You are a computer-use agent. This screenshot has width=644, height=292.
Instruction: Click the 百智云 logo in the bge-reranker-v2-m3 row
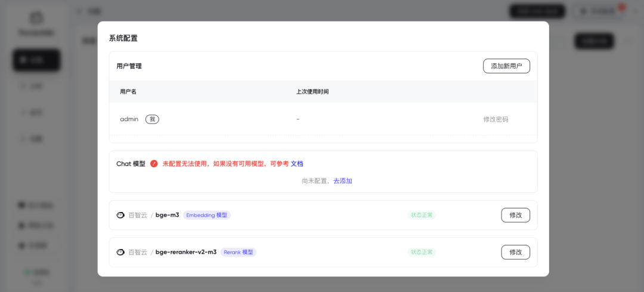(x=120, y=252)
